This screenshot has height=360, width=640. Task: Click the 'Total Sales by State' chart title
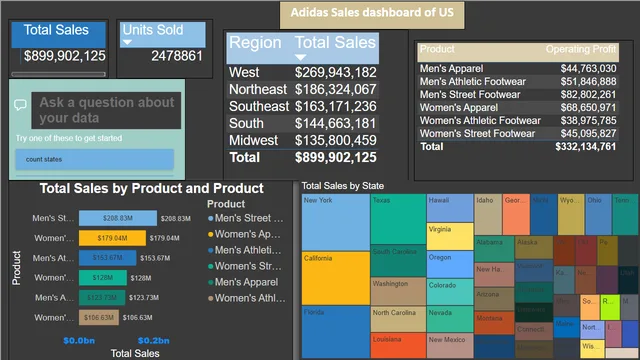coord(342,186)
